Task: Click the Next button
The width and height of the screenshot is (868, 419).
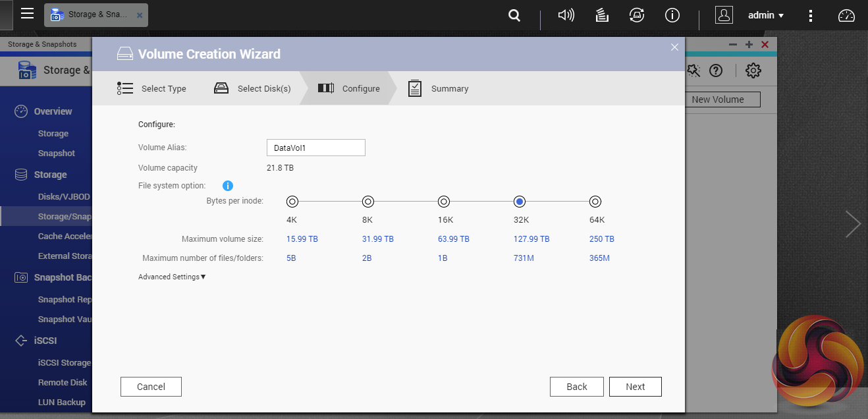Action: [635, 387]
